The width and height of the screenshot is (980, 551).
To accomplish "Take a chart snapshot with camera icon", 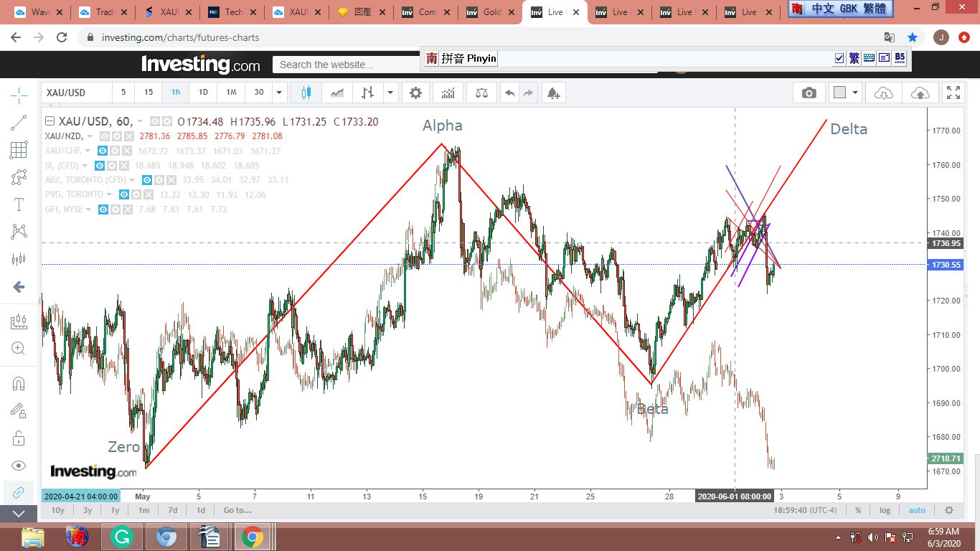I will coord(809,93).
